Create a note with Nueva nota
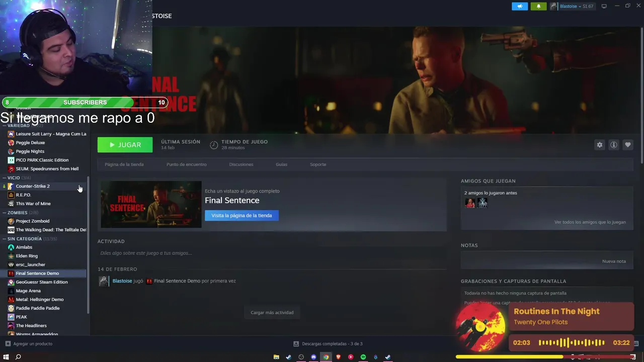The width and height of the screenshot is (644, 362). coord(614,261)
